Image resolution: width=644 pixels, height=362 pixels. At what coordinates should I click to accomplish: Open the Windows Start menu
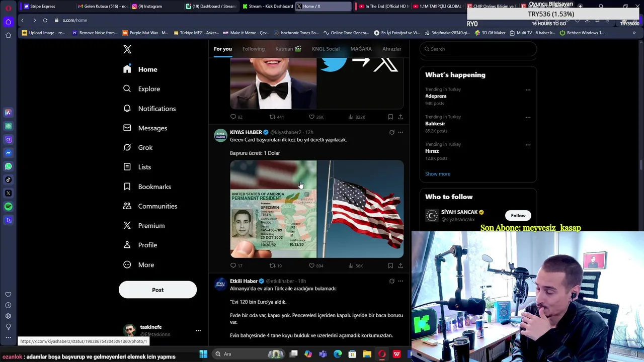(203, 354)
